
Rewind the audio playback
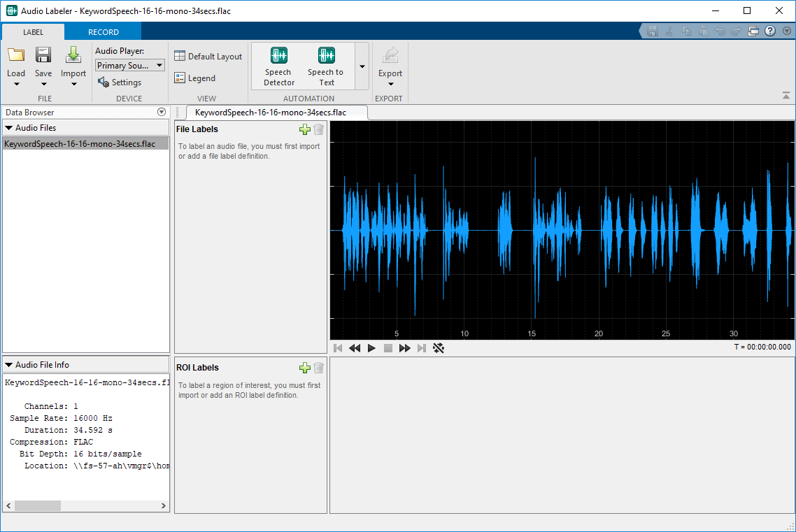pyautogui.click(x=355, y=348)
